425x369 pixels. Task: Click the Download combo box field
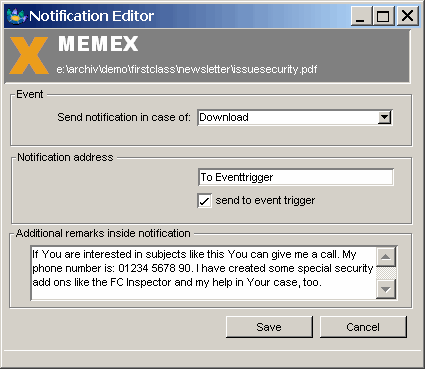pyautogui.click(x=295, y=117)
